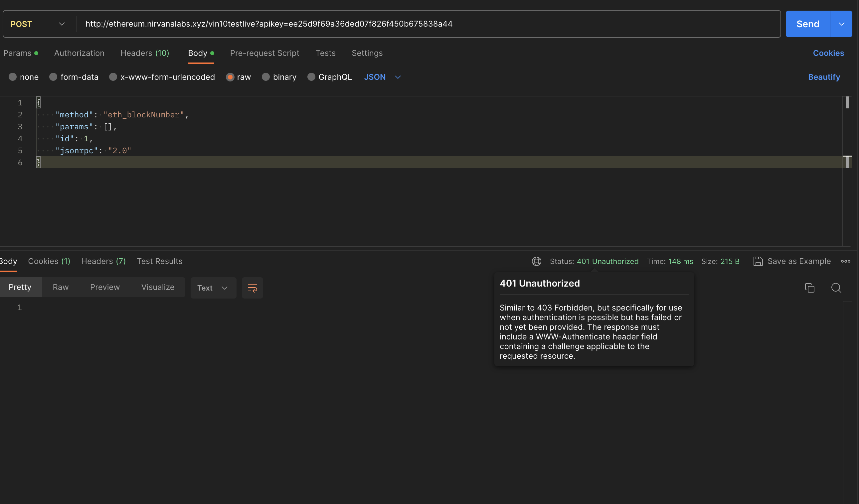Choose the binary body type radio
This screenshot has height=504, width=859.
265,77
